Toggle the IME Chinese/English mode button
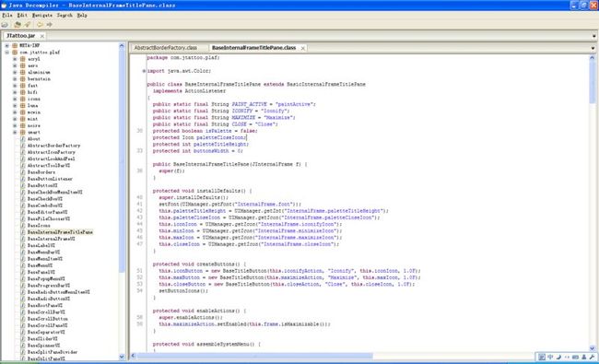Screen dimensions: 599x364 click(550, 358)
